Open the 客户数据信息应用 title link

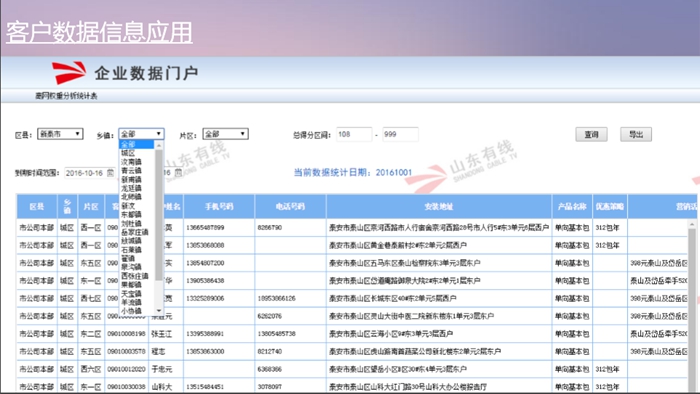click(x=99, y=32)
